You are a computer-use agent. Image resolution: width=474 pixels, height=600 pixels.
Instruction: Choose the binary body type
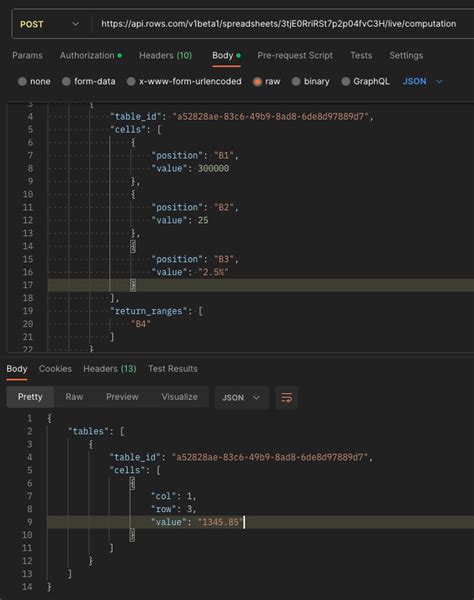click(x=310, y=82)
